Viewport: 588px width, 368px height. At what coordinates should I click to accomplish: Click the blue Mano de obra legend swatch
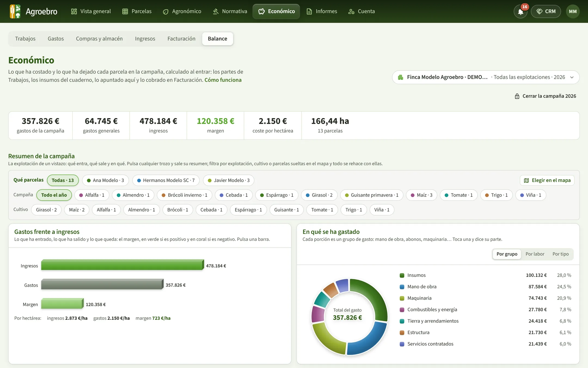click(402, 287)
